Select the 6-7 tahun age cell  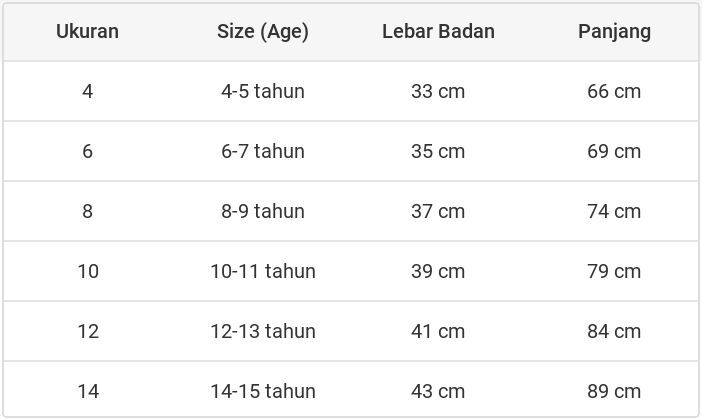[263, 151]
